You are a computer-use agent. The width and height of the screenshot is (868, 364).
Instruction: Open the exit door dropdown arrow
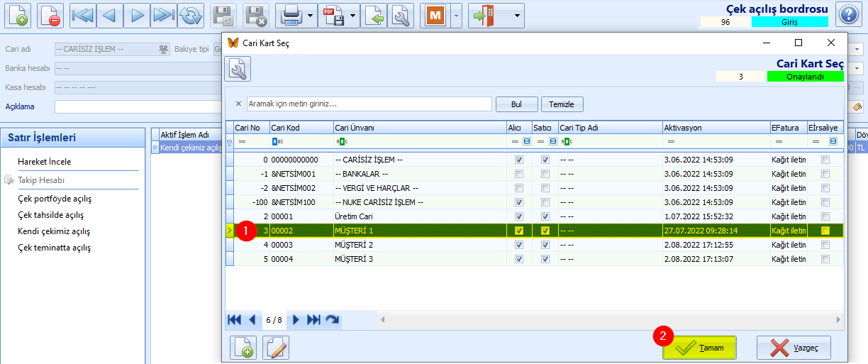coord(516,15)
